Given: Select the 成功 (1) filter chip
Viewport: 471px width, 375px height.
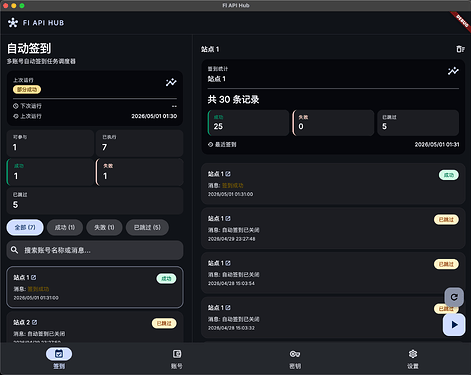Looking at the screenshot, I should 65,227.
